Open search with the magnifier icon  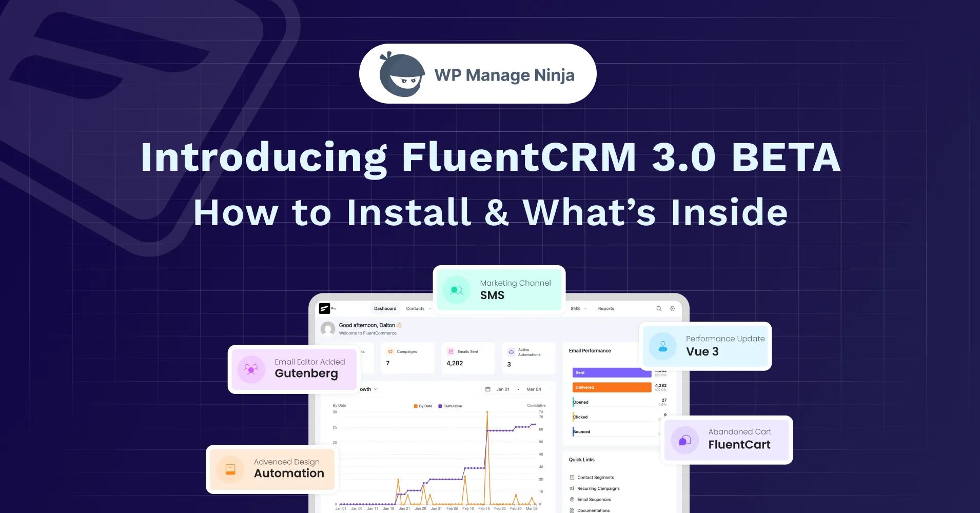[x=659, y=308]
